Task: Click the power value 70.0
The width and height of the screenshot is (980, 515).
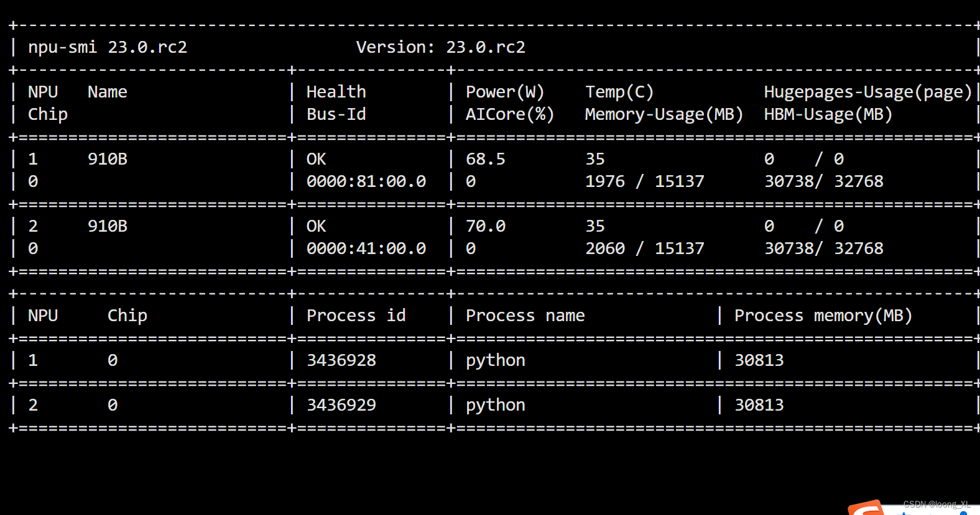Action: (x=486, y=226)
